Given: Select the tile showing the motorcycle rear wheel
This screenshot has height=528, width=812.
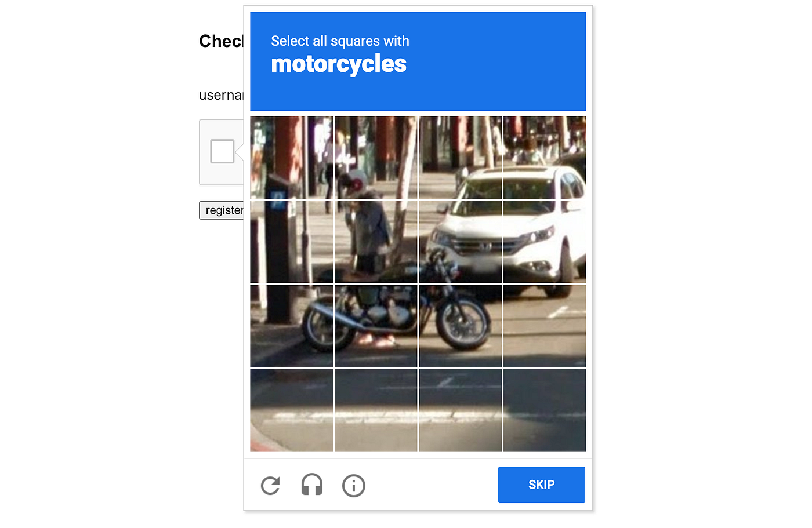Looking at the screenshot, I should [x=292, y=326].
